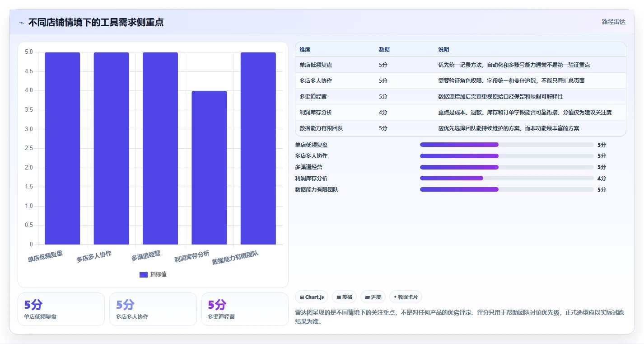Click 数据能力有限团队 label in the progress list

click(317, 190)
